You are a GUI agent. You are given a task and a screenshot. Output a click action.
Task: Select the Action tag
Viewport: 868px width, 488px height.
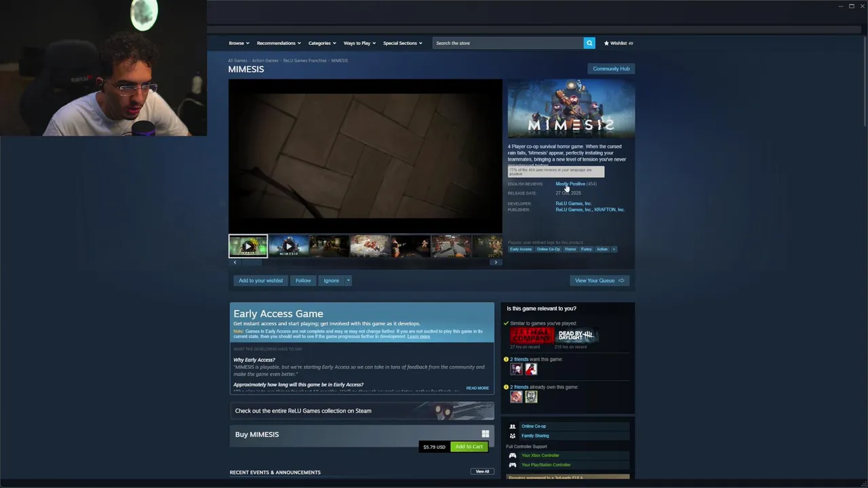pyautogui.click(x=602, y=249)
